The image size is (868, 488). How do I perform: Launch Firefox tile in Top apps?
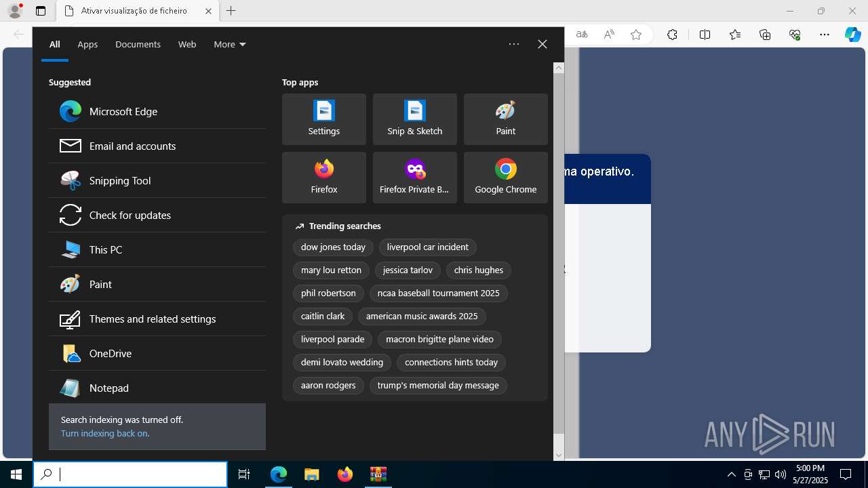point(324,178)
